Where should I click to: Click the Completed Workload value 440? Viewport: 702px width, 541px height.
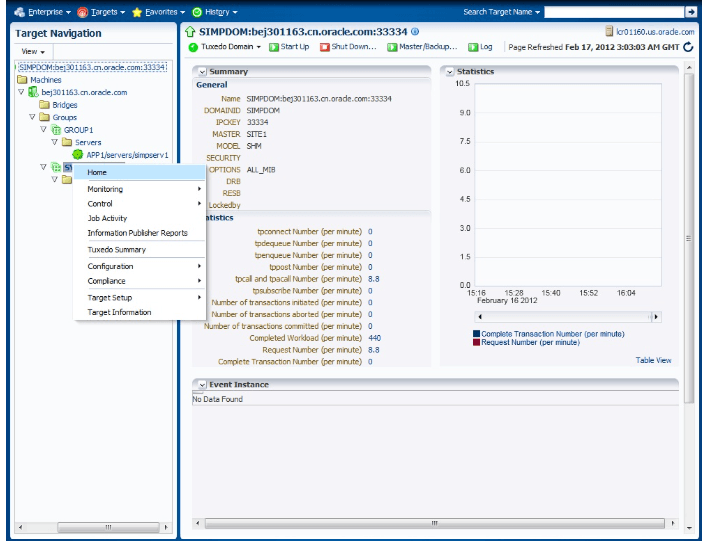(374, 338)
